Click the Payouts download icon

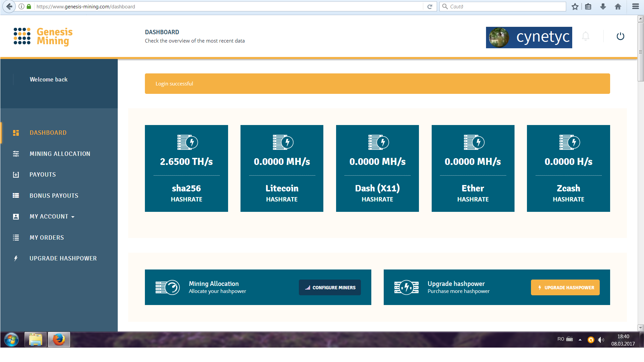pyautogui.click(x=16, y=175)
